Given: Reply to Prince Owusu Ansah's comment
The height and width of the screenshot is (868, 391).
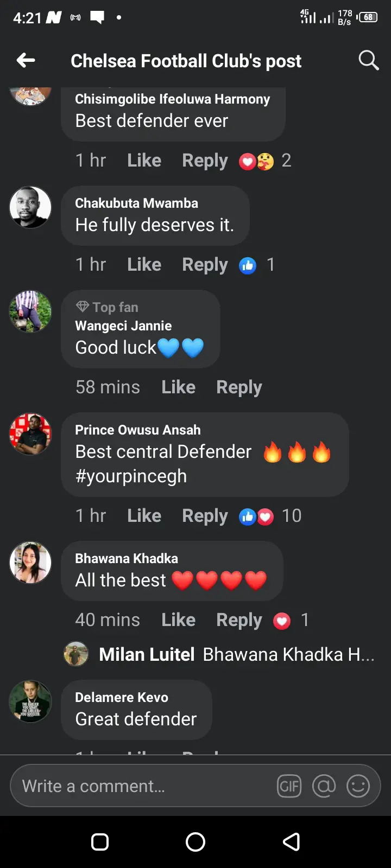Looking at the screenshot, I should [x=205, y=516].
